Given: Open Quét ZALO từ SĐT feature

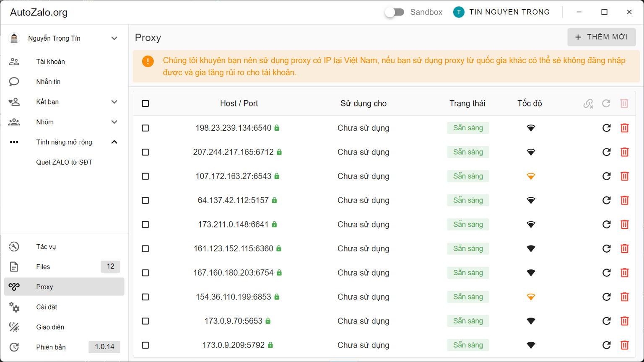Looking at the screenshot, I should tap(64, 162).
